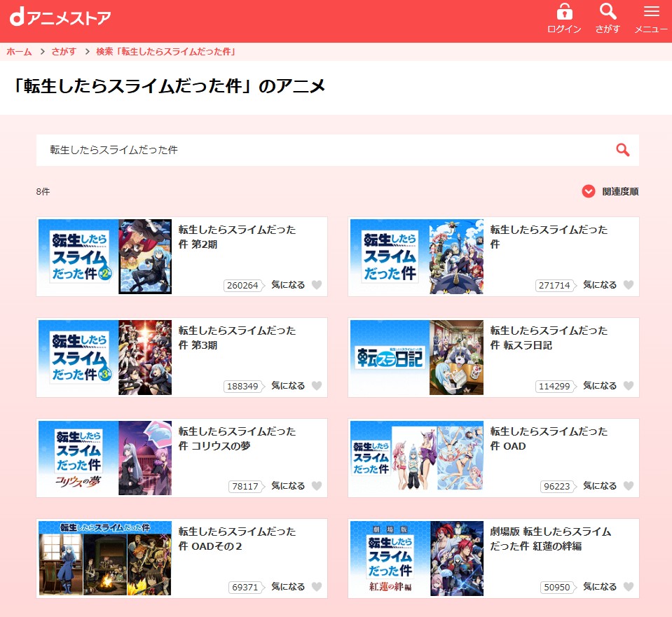This screenshot has width=672, height=617.
Task: Open 転生したらスライムだった件 OAD thumbnail
Action: (417, 458)
